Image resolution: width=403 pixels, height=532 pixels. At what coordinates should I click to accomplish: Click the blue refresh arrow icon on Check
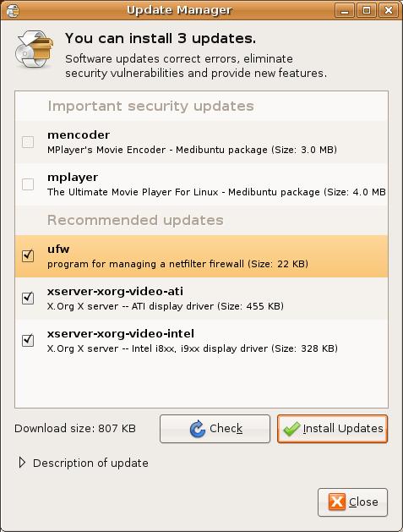(x=198, y=429)
